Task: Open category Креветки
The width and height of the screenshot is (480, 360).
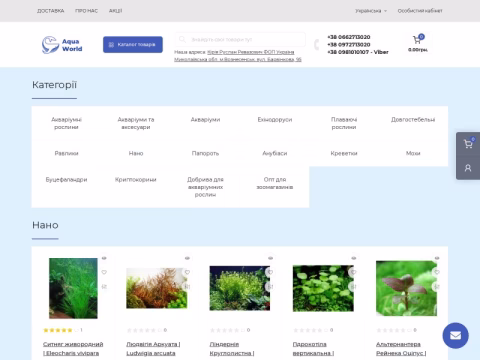Action: point(344,153)
